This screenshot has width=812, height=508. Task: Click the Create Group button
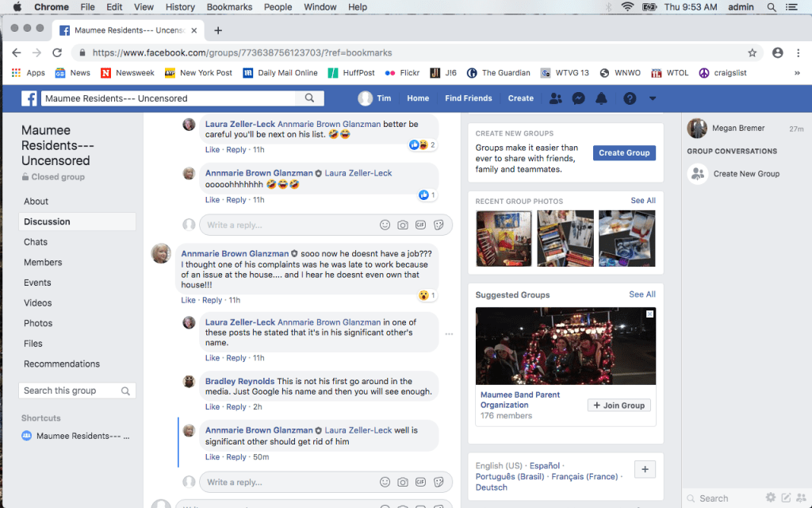tap(624, 153)
